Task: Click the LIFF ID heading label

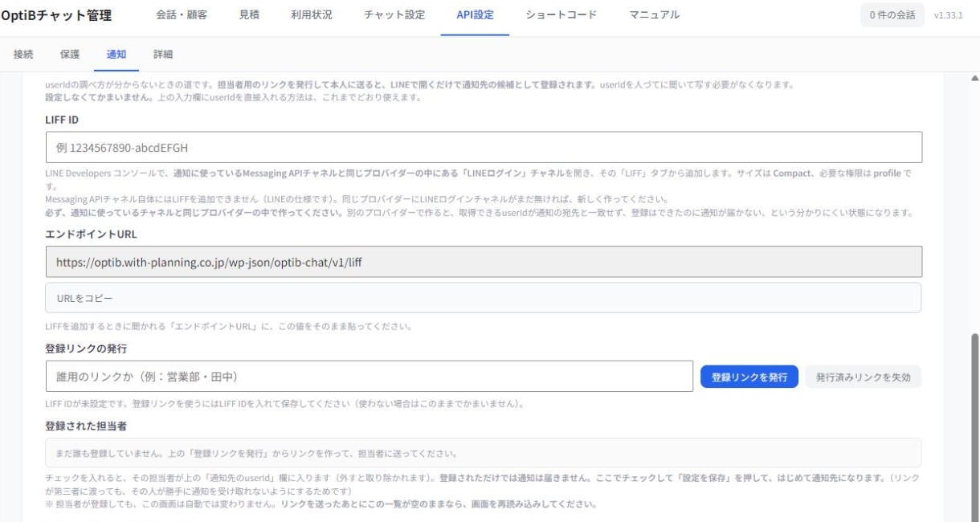Action: pyautogui.click(x=62, y=119)
